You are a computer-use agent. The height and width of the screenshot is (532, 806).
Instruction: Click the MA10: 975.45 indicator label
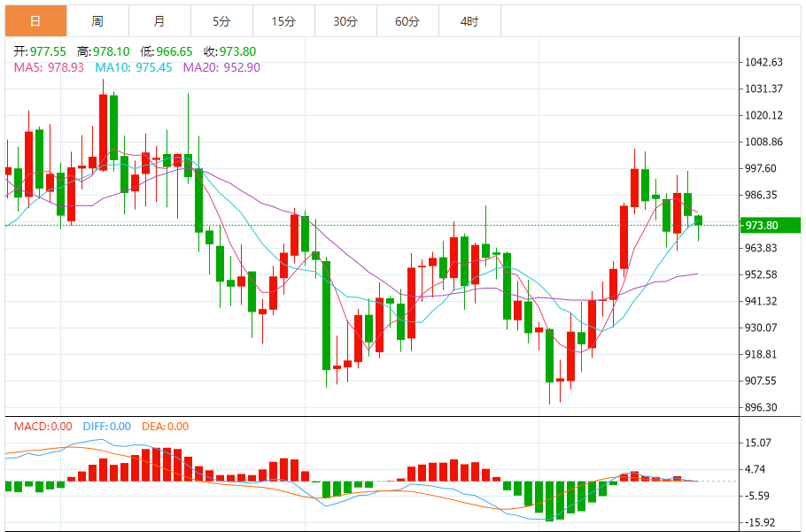[x=134, y=67]
